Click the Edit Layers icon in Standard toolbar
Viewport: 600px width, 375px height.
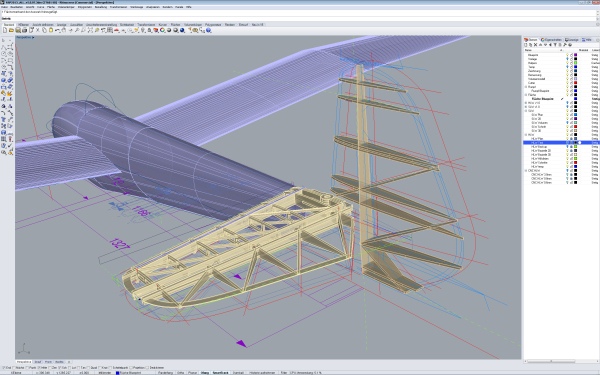point(156,30)
